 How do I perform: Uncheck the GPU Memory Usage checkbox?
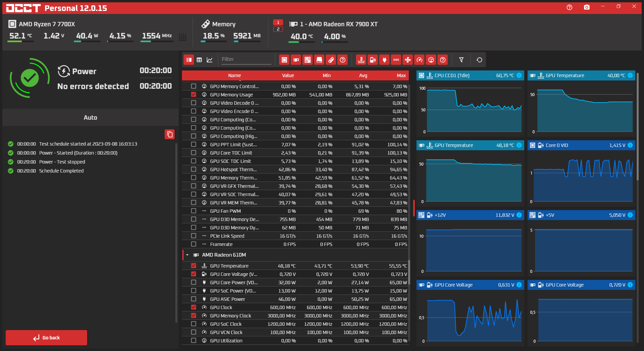[x=194, y=95]
